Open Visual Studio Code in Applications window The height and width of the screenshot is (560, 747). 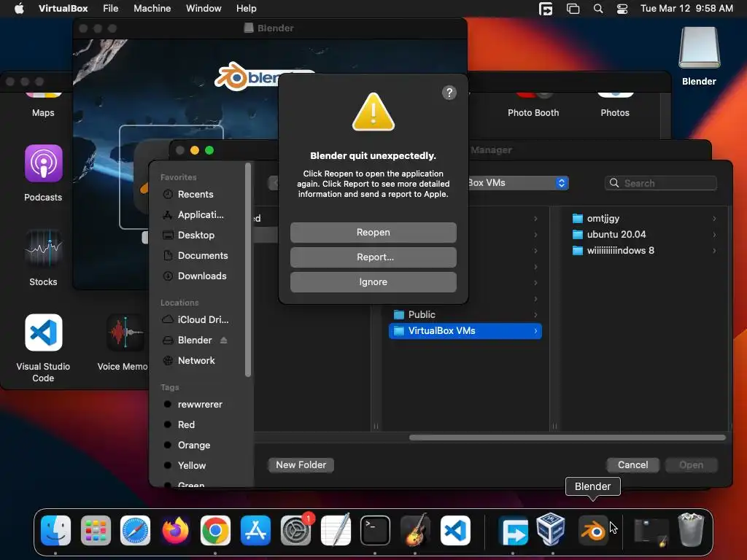[43, 332]
